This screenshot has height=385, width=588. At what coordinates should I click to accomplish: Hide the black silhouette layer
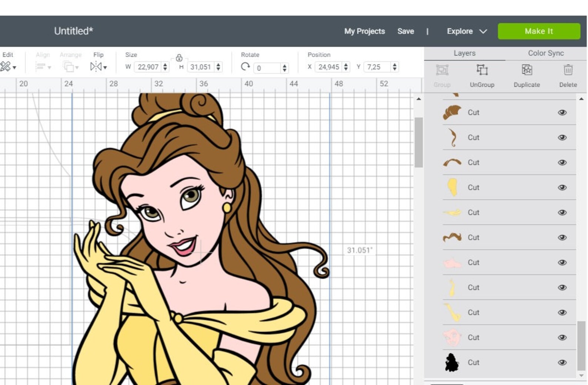(562, 362)
